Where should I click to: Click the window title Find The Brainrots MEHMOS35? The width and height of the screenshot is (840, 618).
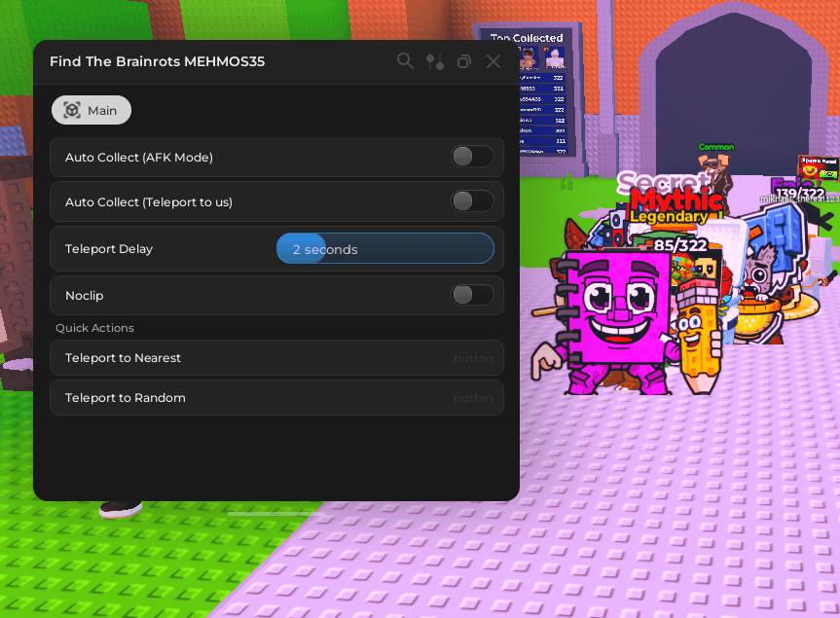158,61
